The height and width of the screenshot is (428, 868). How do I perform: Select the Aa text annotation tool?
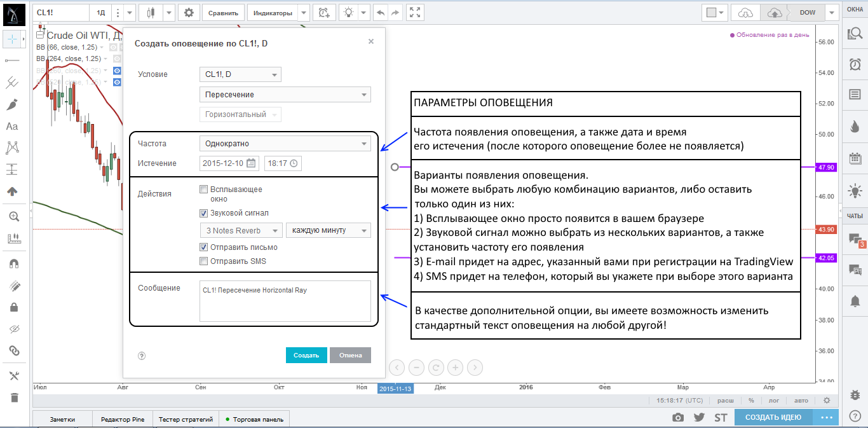click(x=11, y=127)
